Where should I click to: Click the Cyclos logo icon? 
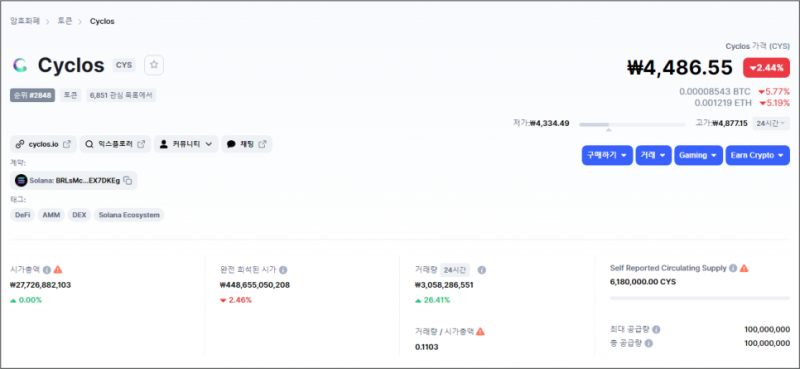20,65
